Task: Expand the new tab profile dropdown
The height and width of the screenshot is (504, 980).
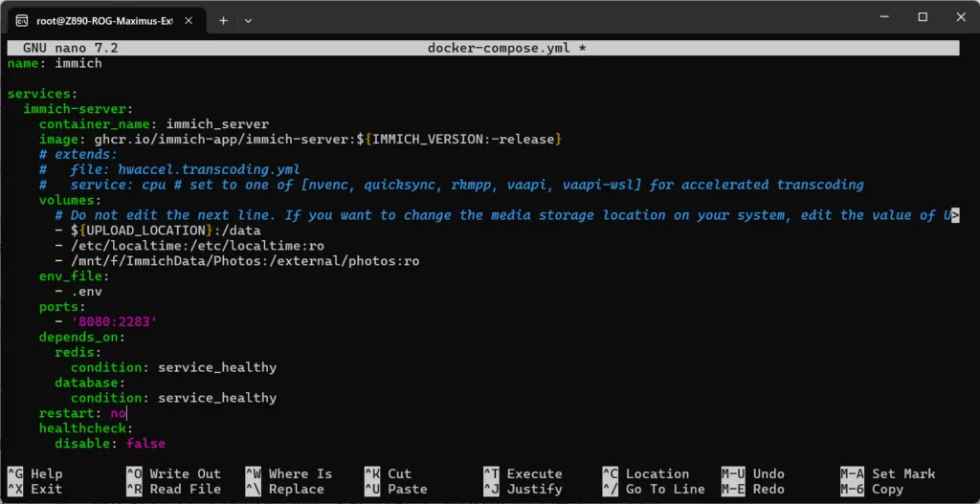Action: pos(248,21)
